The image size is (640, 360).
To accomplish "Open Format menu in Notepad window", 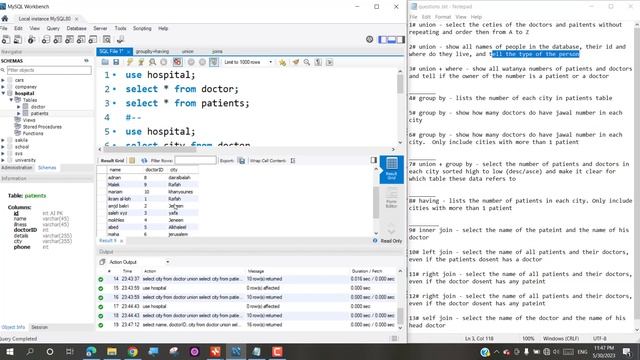I will click(443, 17).
